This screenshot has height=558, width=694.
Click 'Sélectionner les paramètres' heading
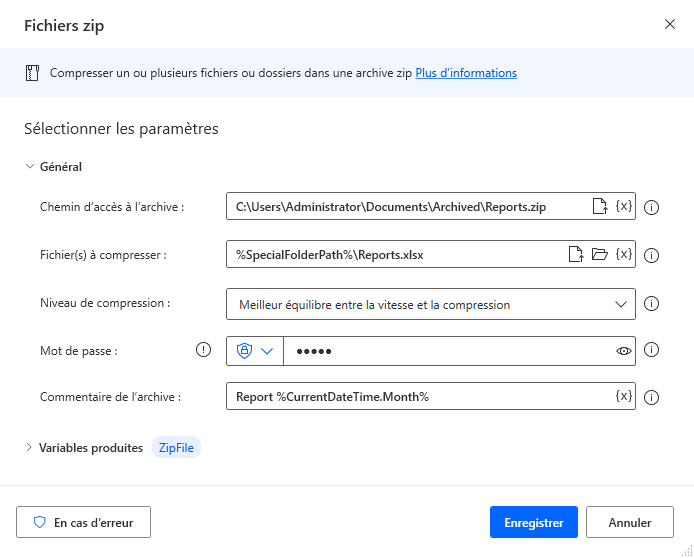point(121,129)
